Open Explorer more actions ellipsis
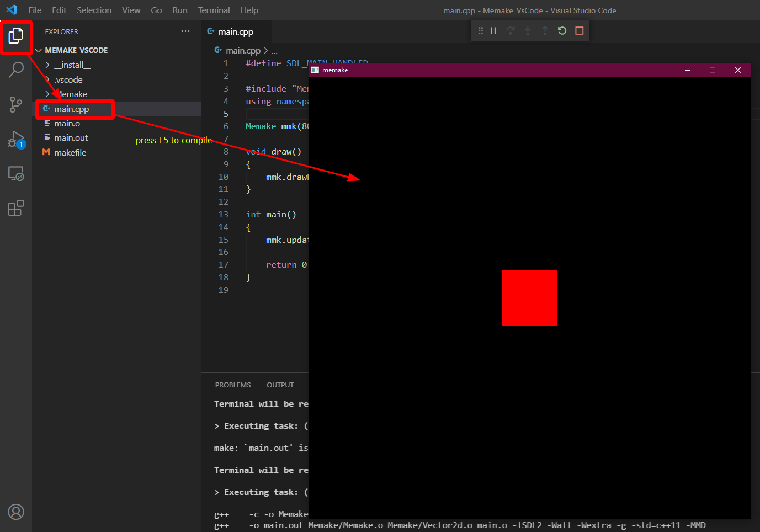760x532 pixels. click(x=185, y=31)
